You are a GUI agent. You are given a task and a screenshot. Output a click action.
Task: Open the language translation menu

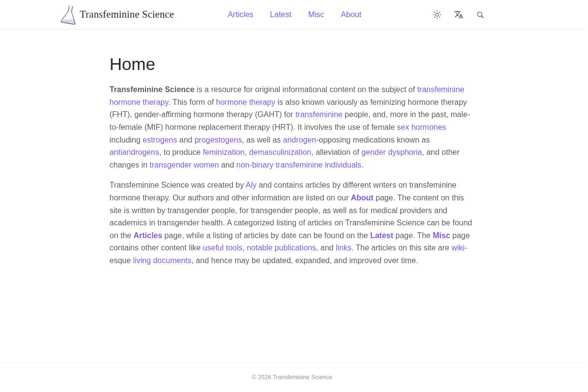(459, 15)
